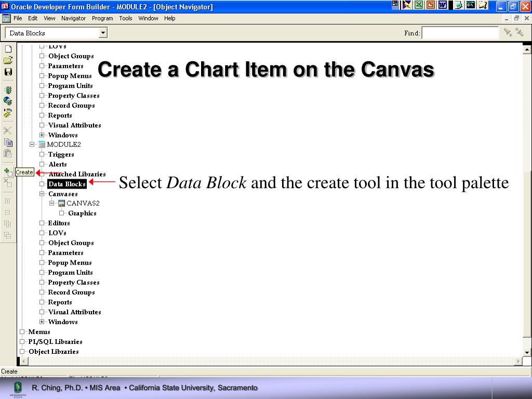532x399 pixels.
Task: Select the Menus node
Action: coord(39,331)
